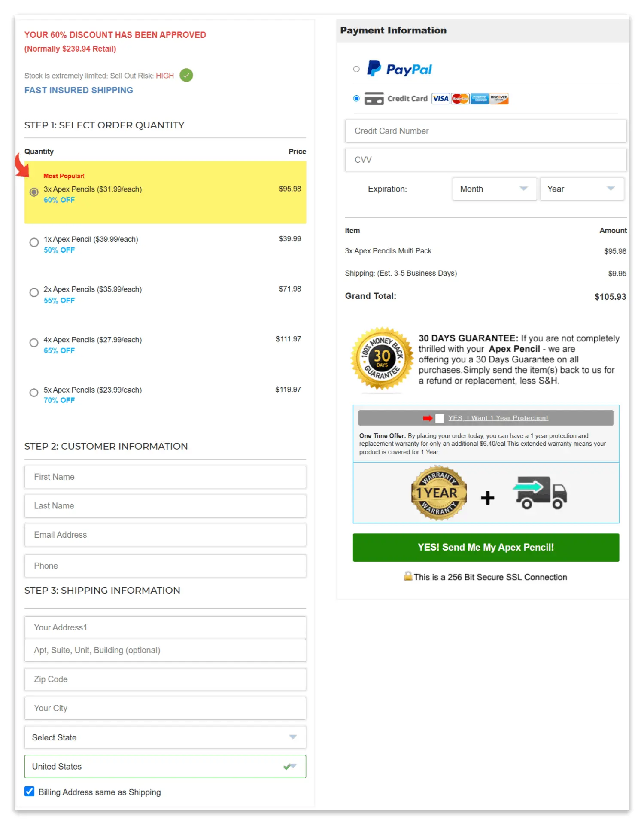Click the Payment Information heading
The width and height of the screenshot is (644, 825).
click(393, 30)
